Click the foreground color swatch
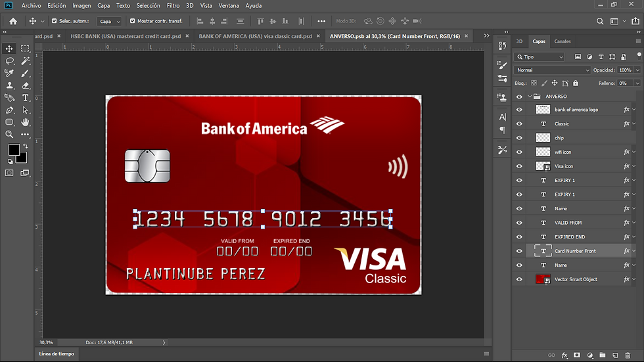This screenshot has height=362, width=644. (14, 150)
